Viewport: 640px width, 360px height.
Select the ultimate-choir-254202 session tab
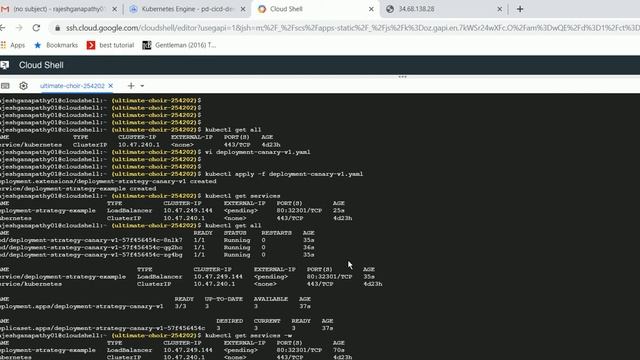pos(72,86)
